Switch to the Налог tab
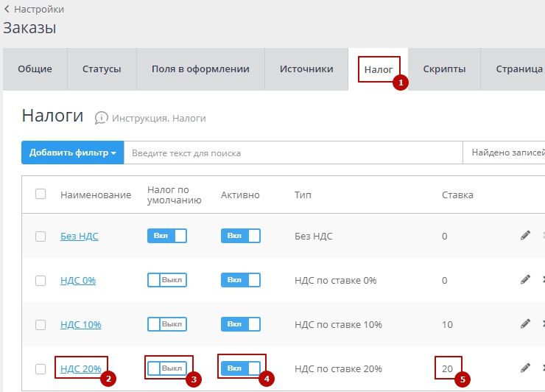Viewport: 545px width, 392px height. coord(379,69)
